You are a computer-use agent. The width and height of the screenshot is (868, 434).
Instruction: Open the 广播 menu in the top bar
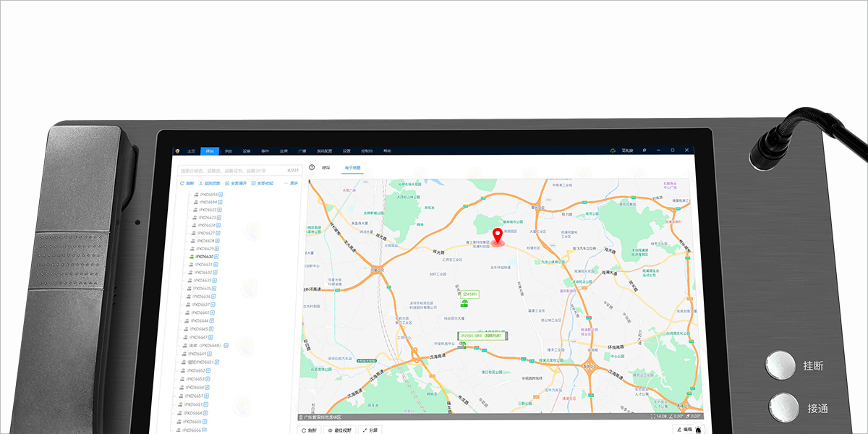(x=302, y=151)
